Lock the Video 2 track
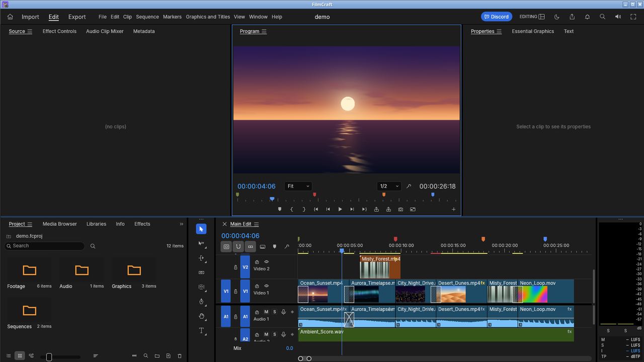Viewport: 644px width, 362px height. coord(235,267)
